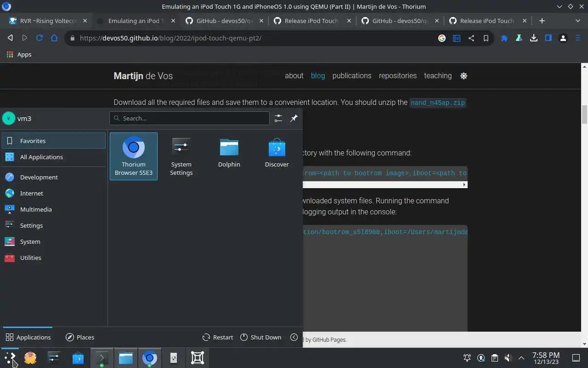Open the Settings category in launcher
The height and width of the screenshot is (368, 588).
(54, 225)
